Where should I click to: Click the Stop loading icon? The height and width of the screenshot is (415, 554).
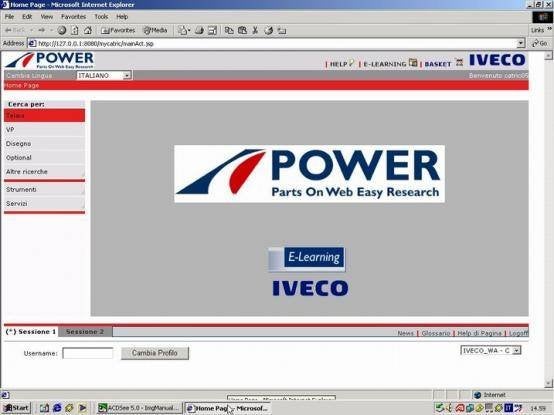coord(62,30)
